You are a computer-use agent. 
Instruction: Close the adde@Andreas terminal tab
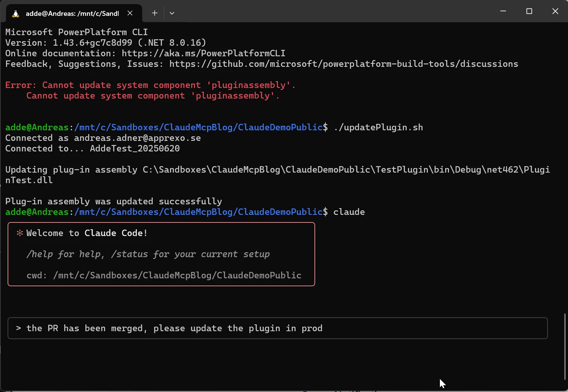tap(130, 13)
